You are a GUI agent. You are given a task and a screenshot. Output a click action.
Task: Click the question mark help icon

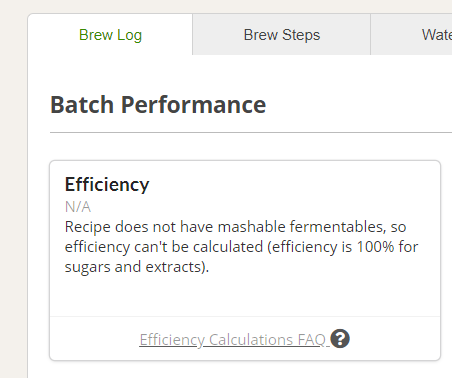pyautogui.click(x=340, y=339)
